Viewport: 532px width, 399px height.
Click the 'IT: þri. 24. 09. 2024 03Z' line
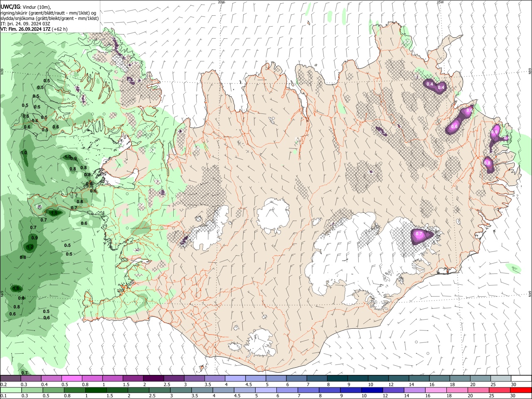pyautogui.click(x=25, y=24)
